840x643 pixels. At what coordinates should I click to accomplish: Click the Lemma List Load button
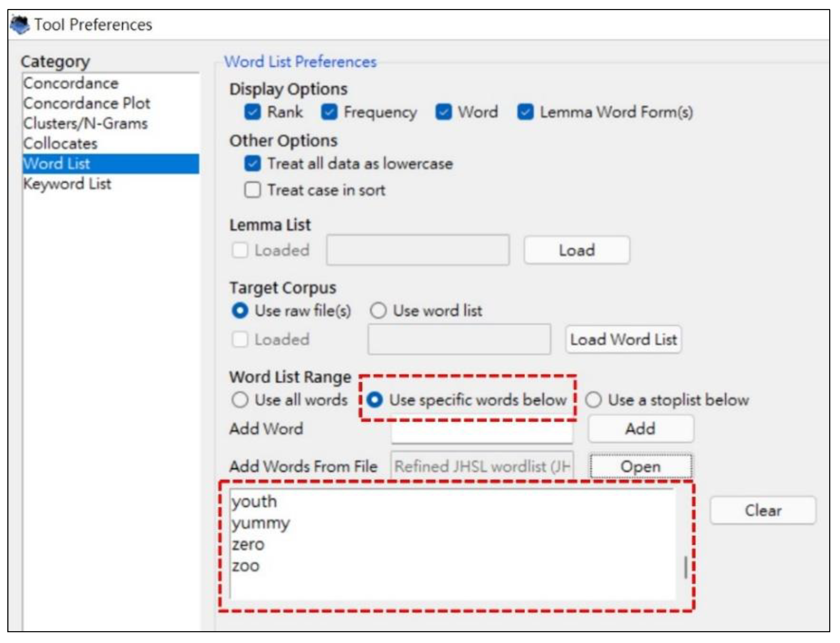point(576,250)
